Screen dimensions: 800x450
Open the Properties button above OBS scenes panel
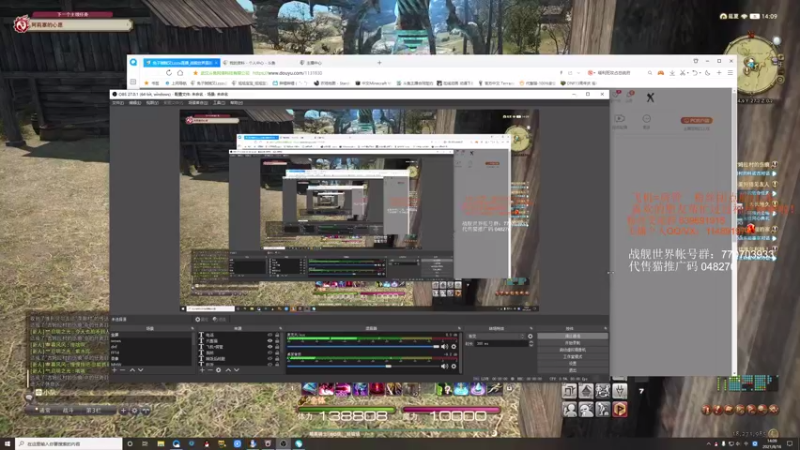tap(202, 319)
